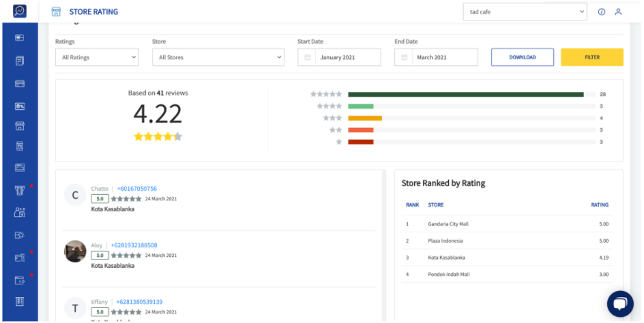This screenshot has width=644, height=323.
Task: Click the Based on 41 reviews text
Action: [x=158, y=93]
